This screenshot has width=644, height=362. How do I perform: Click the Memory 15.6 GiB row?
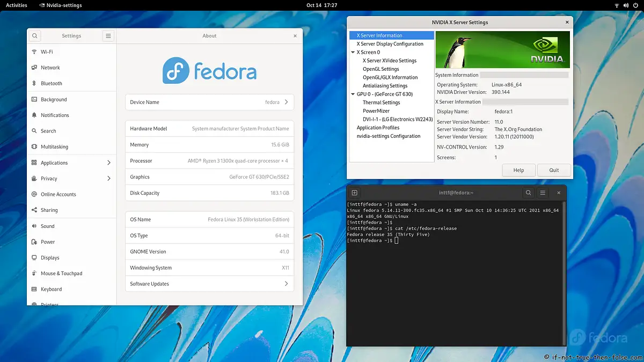(209, 145)
